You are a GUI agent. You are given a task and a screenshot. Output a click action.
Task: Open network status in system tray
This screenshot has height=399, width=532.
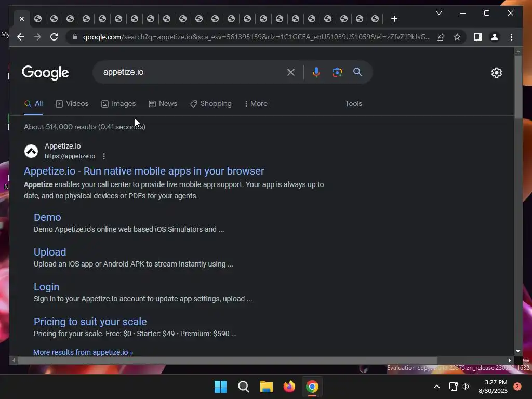pos(453,387)
